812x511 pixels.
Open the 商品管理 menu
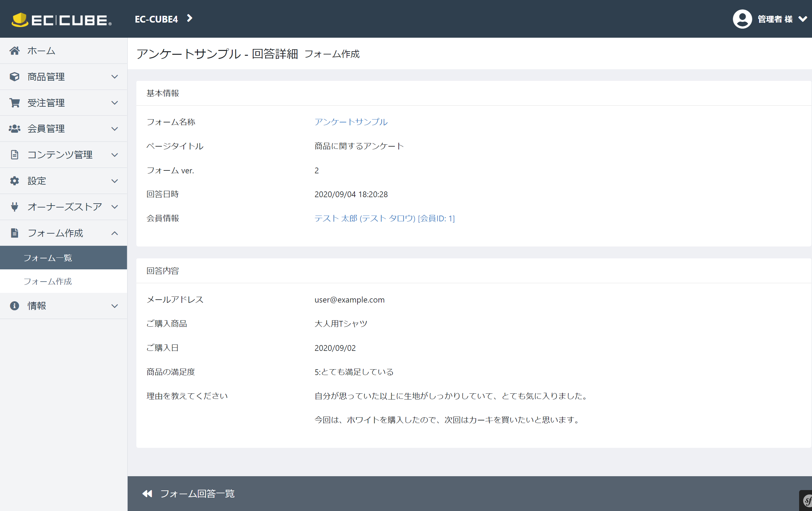pos(64,76)
